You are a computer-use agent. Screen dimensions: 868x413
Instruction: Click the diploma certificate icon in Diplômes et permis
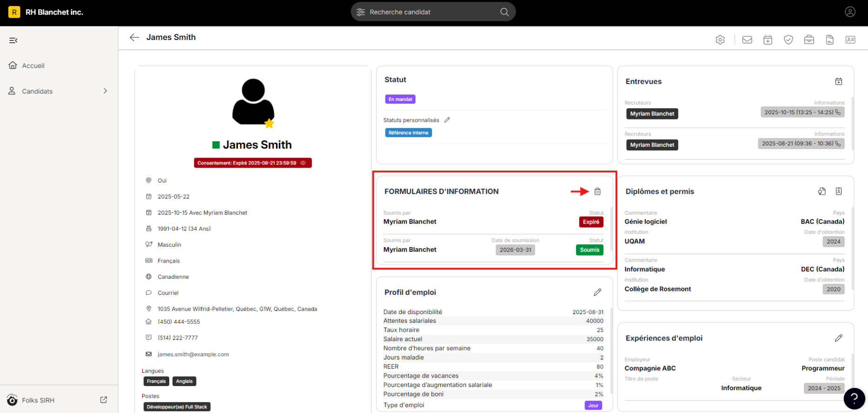tap(822, 191)
